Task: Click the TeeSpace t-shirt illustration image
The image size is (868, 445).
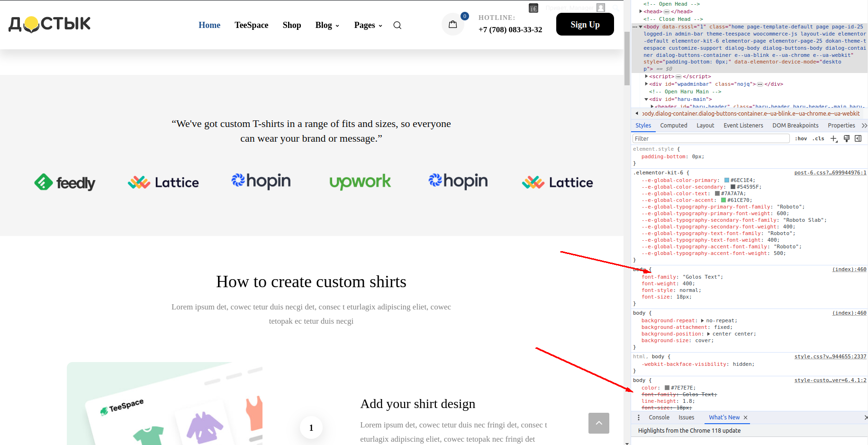Action: [164, 403]
